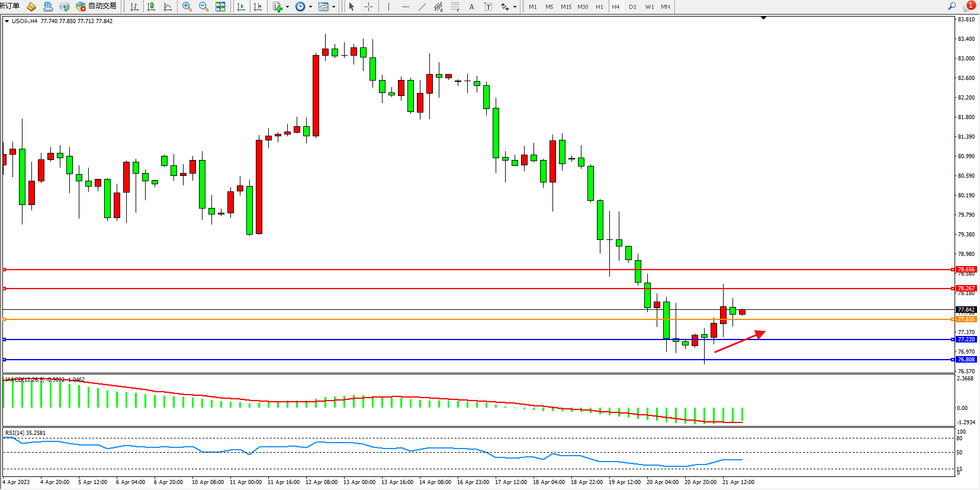Click the zoom out magnifier icon

204,7
